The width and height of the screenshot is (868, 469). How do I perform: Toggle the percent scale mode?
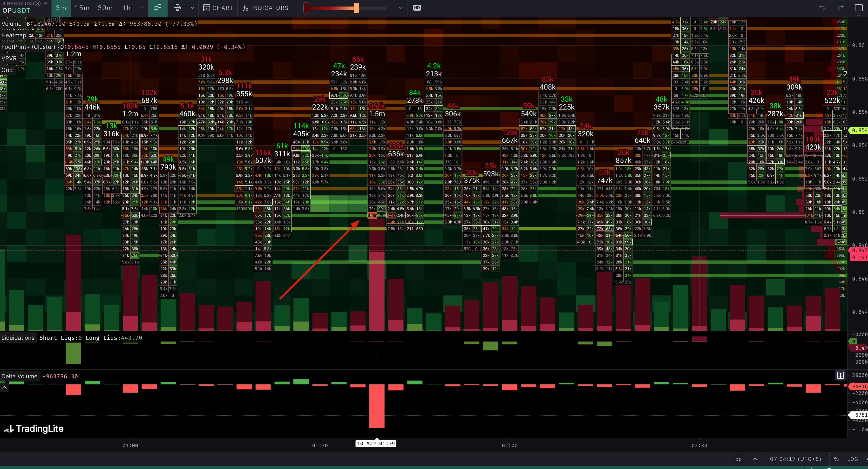coord(836,459)
